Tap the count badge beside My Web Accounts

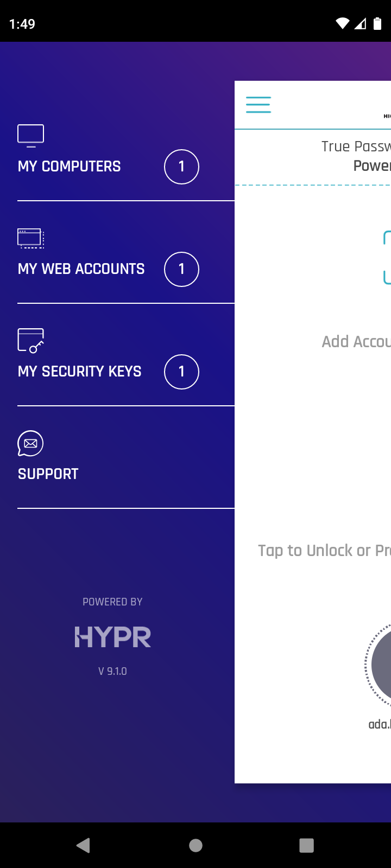(182, 269)
